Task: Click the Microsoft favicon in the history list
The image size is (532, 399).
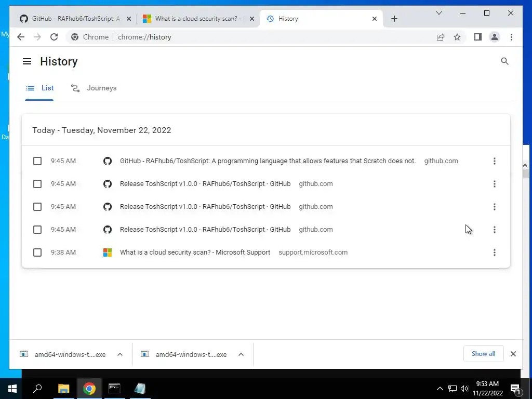Action: [107, 252]
